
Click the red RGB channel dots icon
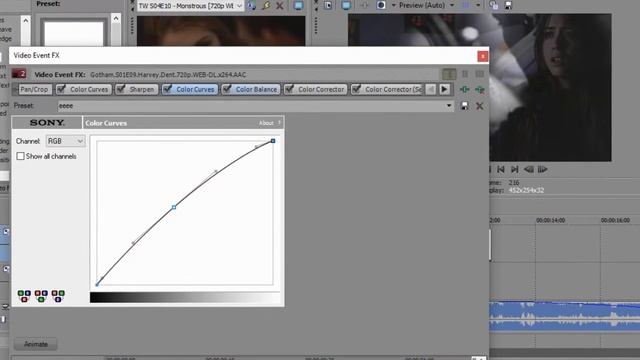(x=24, y=296)
